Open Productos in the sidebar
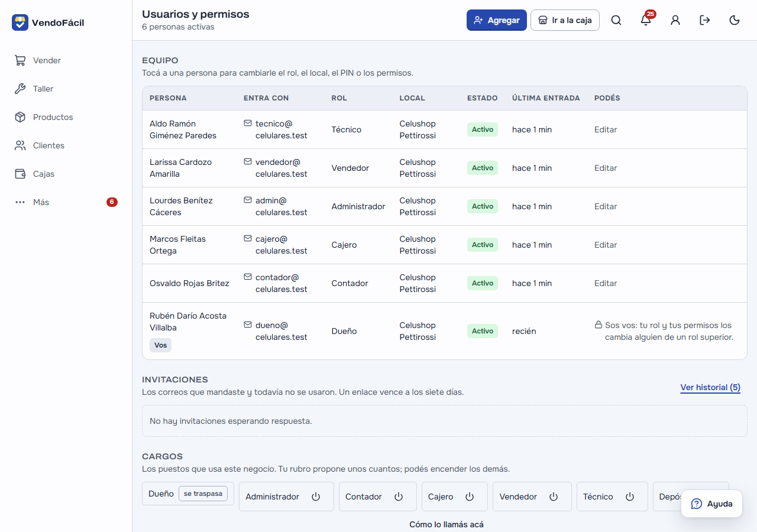 click(x=66, y=117)
